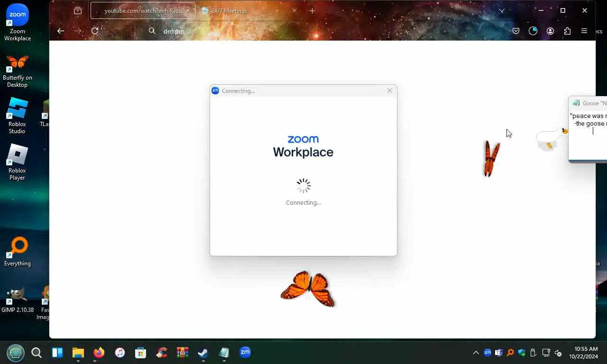
Task: Open Butterfly on Desktop shortcut
Action: [18, 70]
